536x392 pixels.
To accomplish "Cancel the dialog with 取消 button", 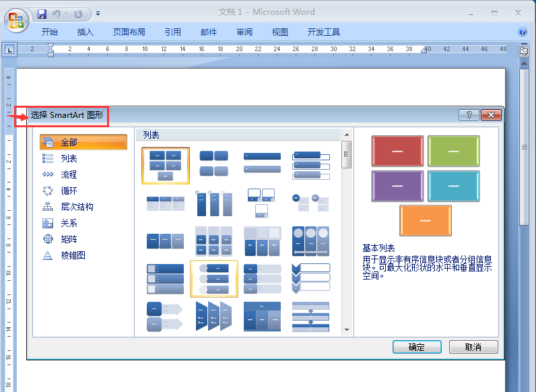I will tap(473, 347).
